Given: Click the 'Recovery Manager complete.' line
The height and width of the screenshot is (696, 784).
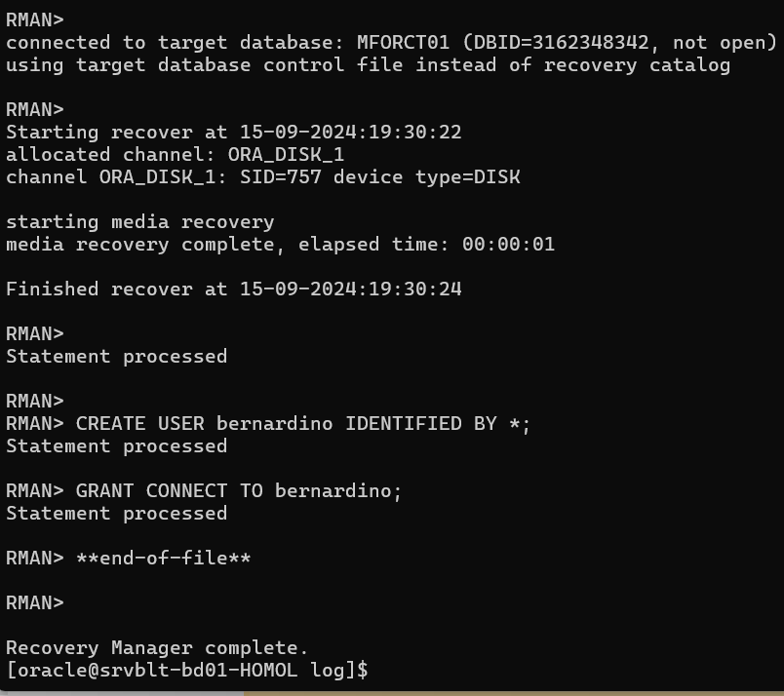Looking at the screenshot, I should pyautogui.click(x=157, y=648).
